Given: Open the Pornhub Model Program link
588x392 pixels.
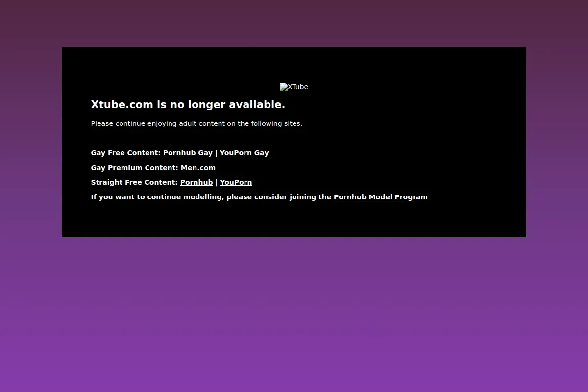Looking at the screenshot, I should pyautogui.click(x=381, y=197).
